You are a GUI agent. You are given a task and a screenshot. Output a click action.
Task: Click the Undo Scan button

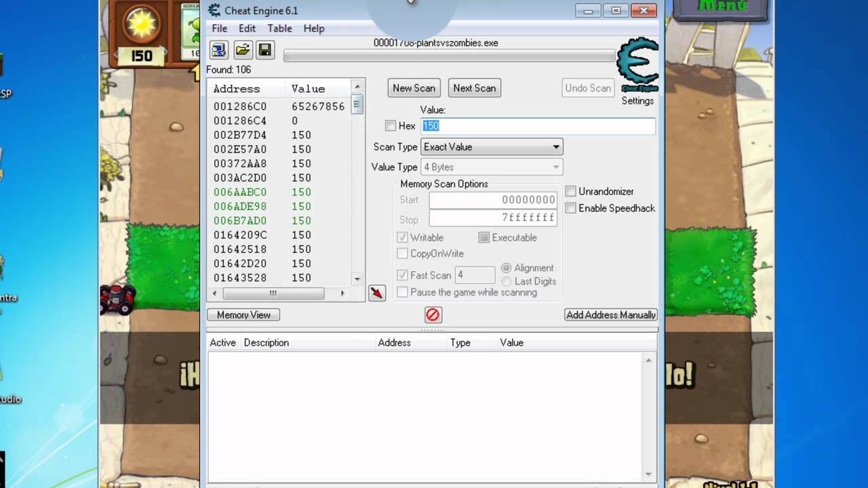pos(588,88)
